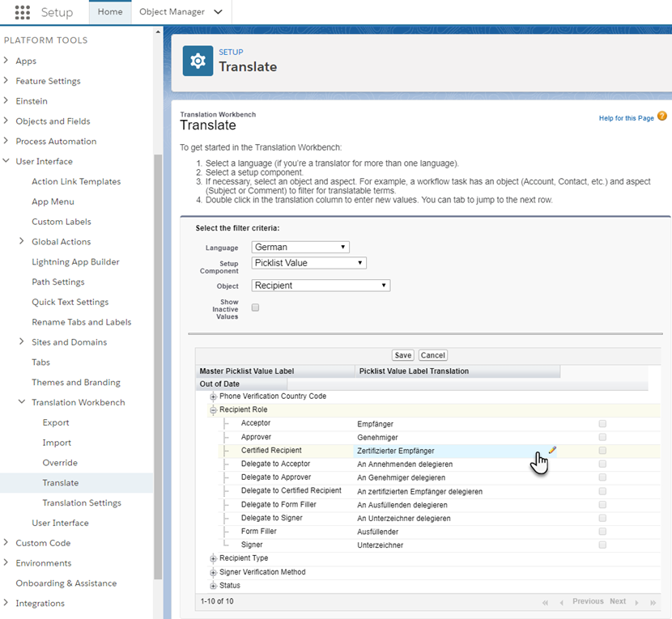Screen dimensions: 672x619
Task: Click the Cancel button
Action: click(x=432, y=354)
